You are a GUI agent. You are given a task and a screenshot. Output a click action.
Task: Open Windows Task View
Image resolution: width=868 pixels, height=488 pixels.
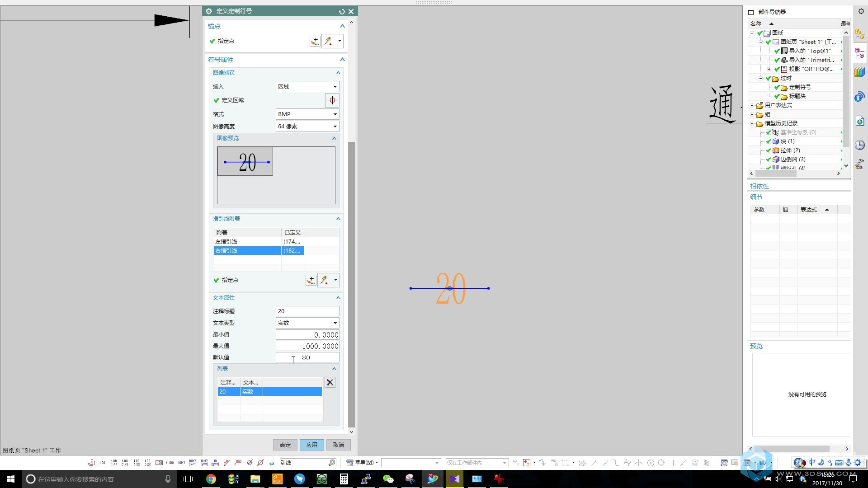(x=188, y=479)
